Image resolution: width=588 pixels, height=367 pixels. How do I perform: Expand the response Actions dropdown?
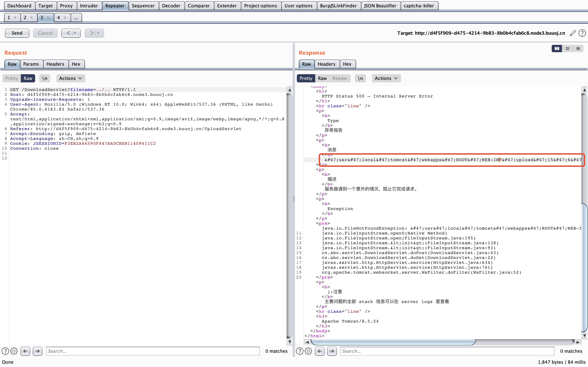click(x=386, y=78)
